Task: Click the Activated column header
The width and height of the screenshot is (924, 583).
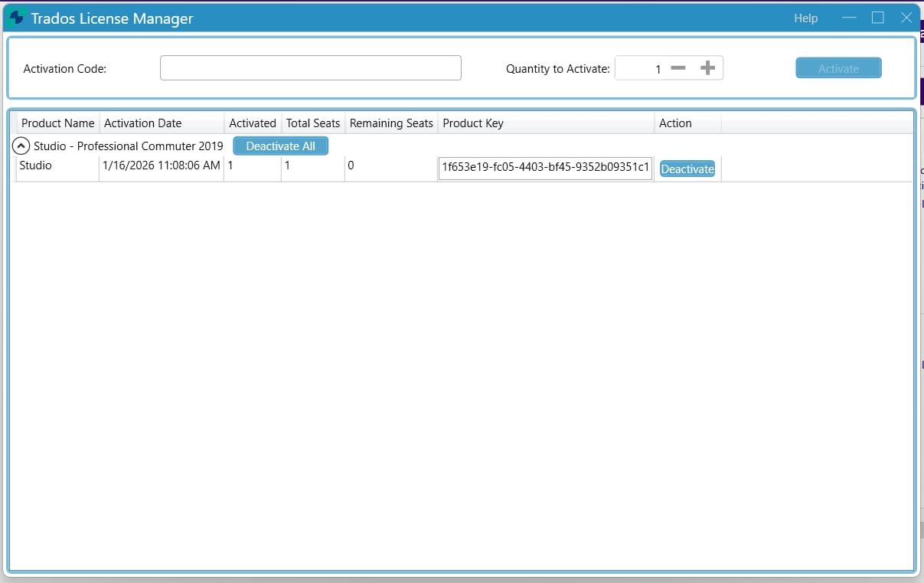Action: click(253, 123)
